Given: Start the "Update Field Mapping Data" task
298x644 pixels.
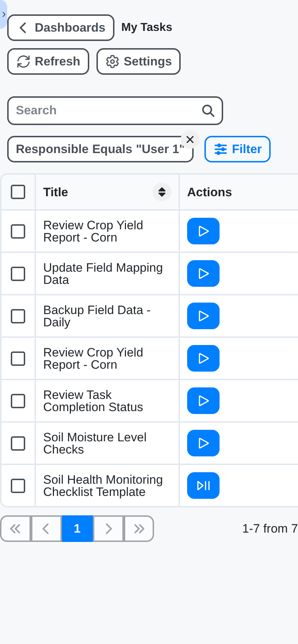Looking at the screenshot, I should click(x=203, y=273).
